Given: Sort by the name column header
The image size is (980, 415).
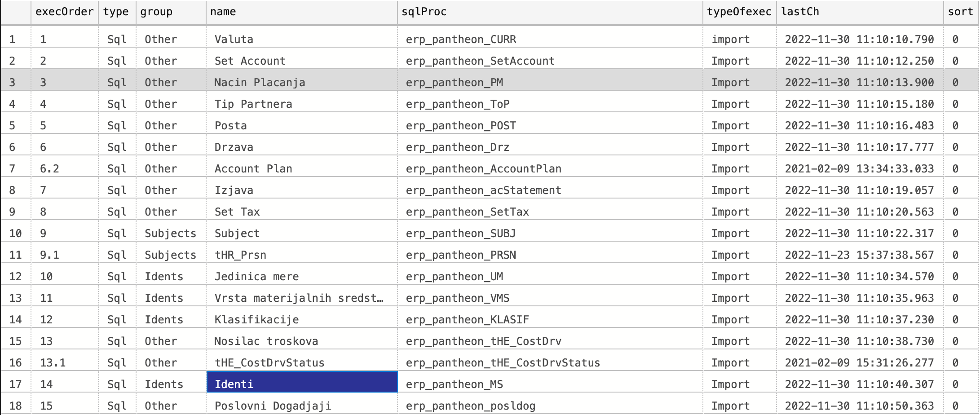Looking at the screenshot, I should [301, 12].
